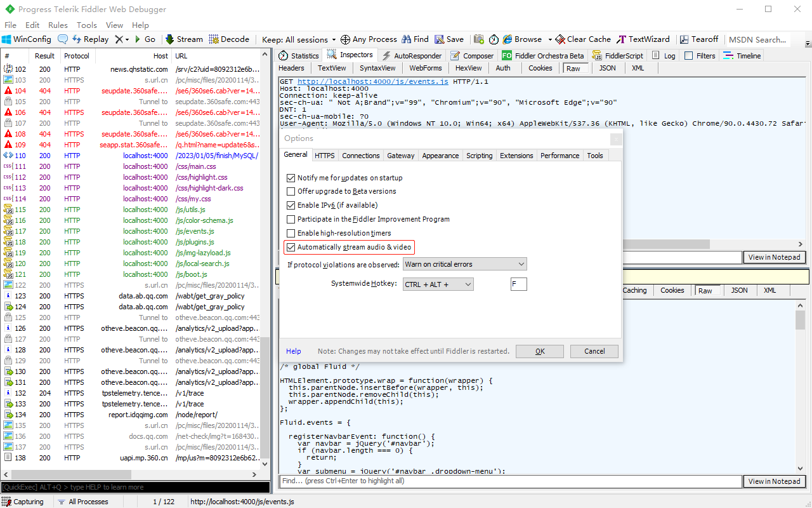812x508 pixels.
Task: Open Composer tab
Action: (472, 56)
